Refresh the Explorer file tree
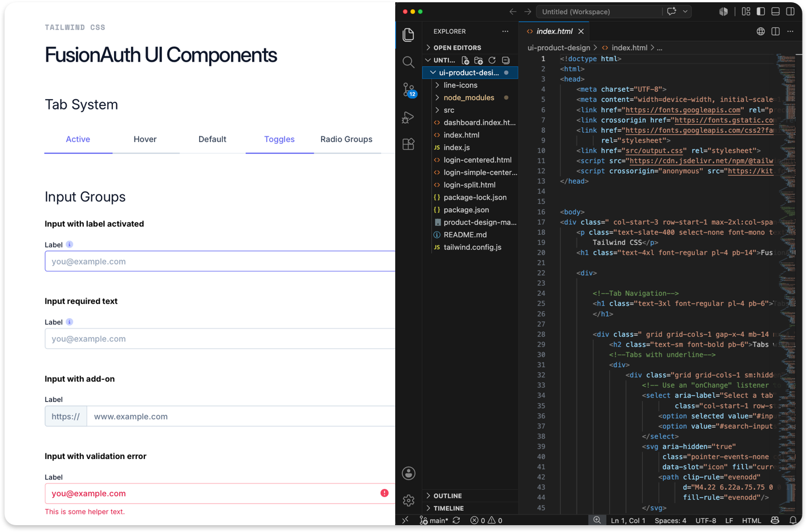 pyautogui.click(x=492, y=60)
